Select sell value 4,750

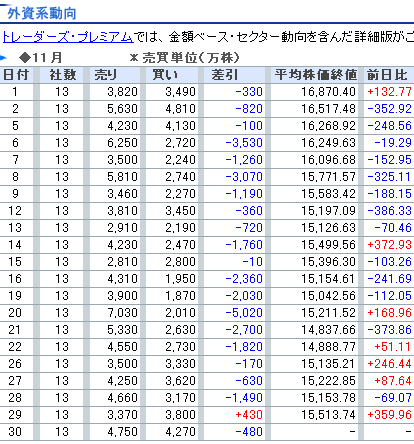pos(122,432)
